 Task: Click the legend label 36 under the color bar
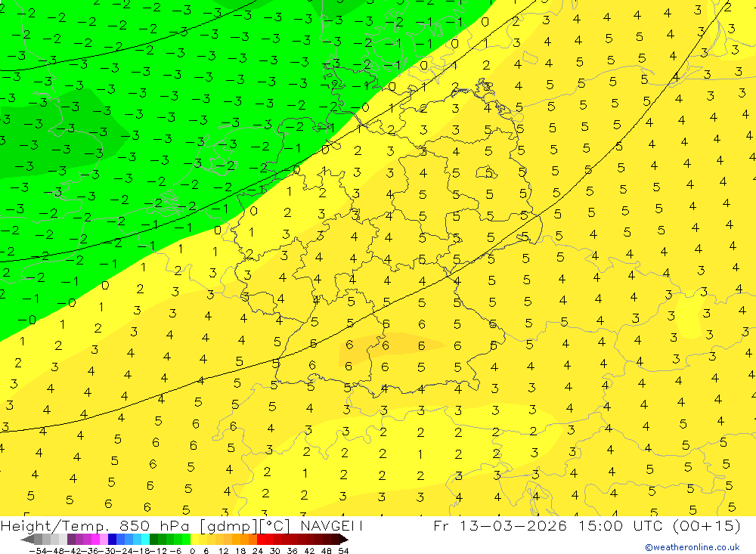coord(292,551)
